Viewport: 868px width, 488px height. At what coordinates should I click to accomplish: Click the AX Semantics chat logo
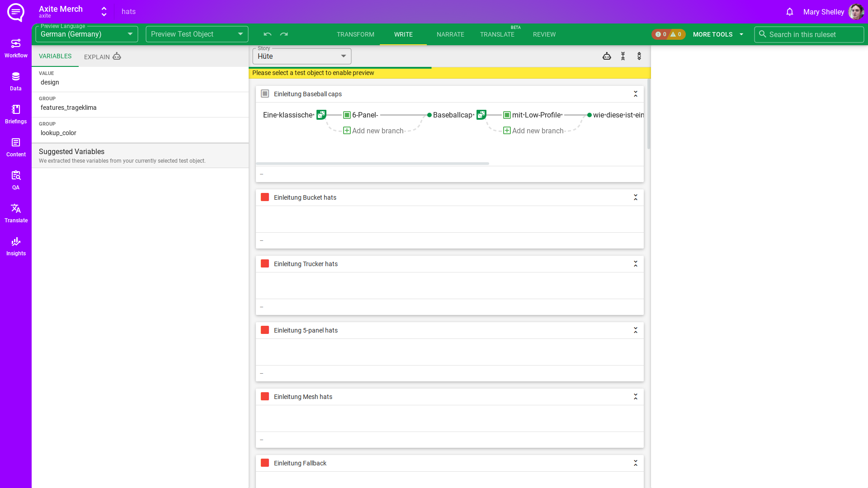click(16, 12)
